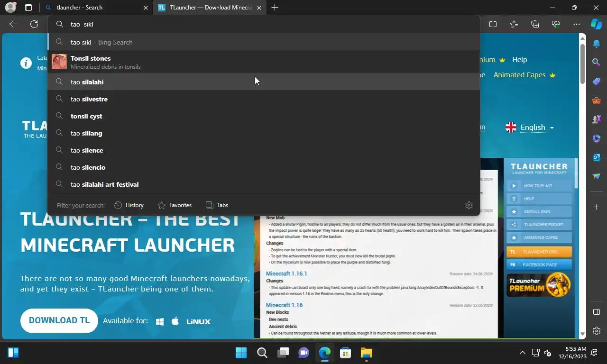The image size is (607, 364).
Task: Filter search by History
Action: point(129,205)
